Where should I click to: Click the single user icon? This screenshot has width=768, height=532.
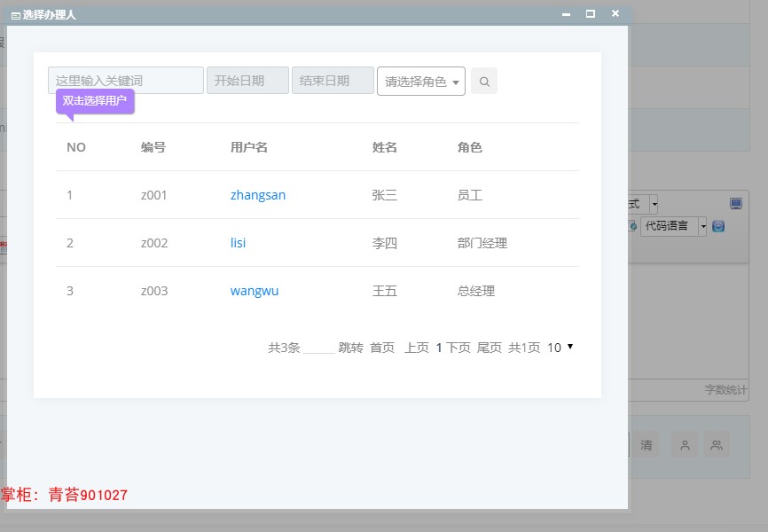click(683, 446)
